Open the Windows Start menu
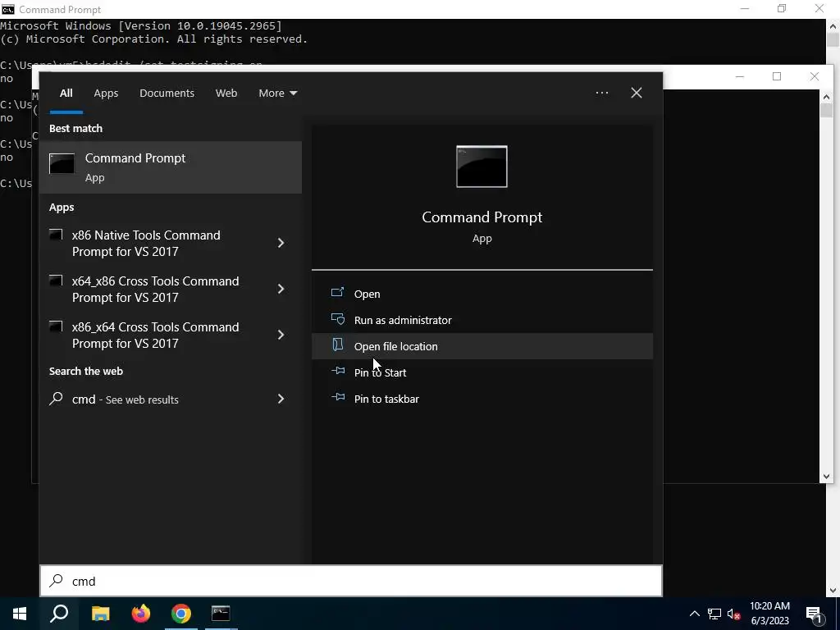Image resolution: width=840 pixels, height=630 pixels. pyautogui.click(x=20, y=614)
